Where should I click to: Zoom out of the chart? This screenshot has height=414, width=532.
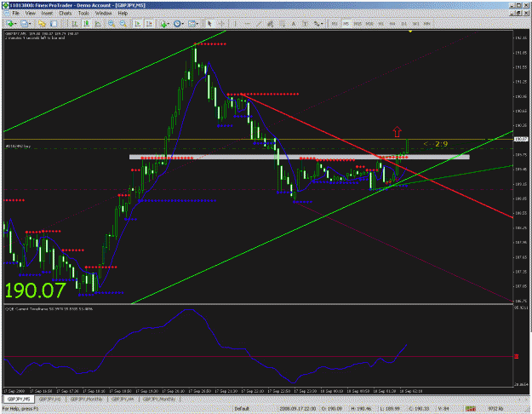[x=123, y=24]
